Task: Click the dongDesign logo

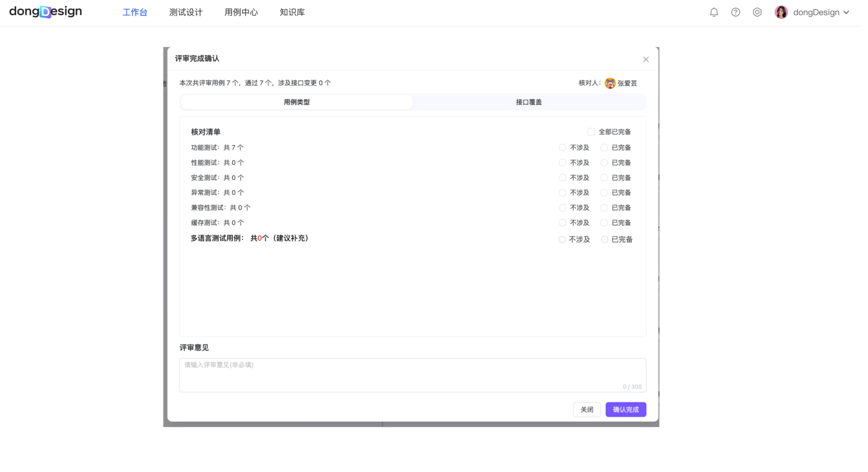Action: (46, 12)
